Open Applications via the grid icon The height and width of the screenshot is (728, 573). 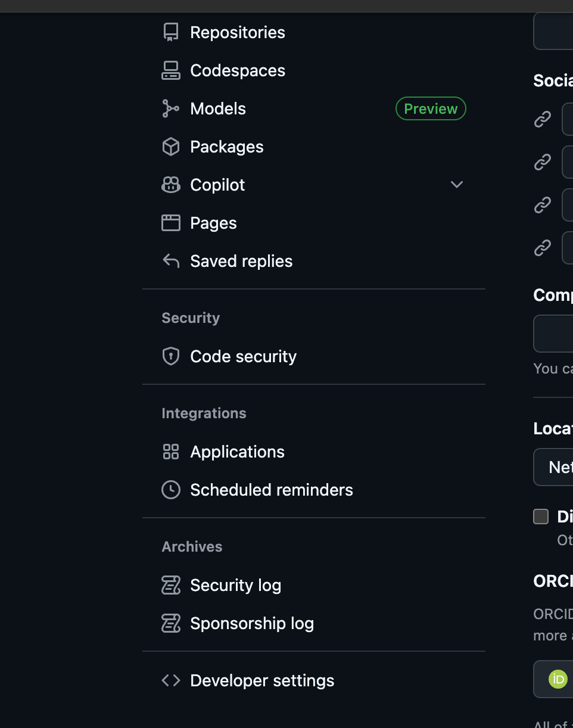(x=171, y=451)
